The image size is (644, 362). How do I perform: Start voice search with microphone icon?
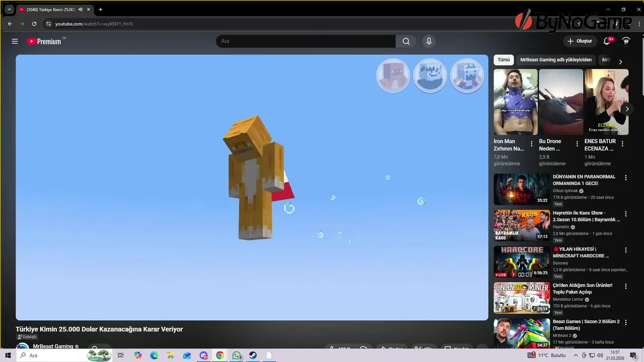pyautogui.click(x=429, y=41)
